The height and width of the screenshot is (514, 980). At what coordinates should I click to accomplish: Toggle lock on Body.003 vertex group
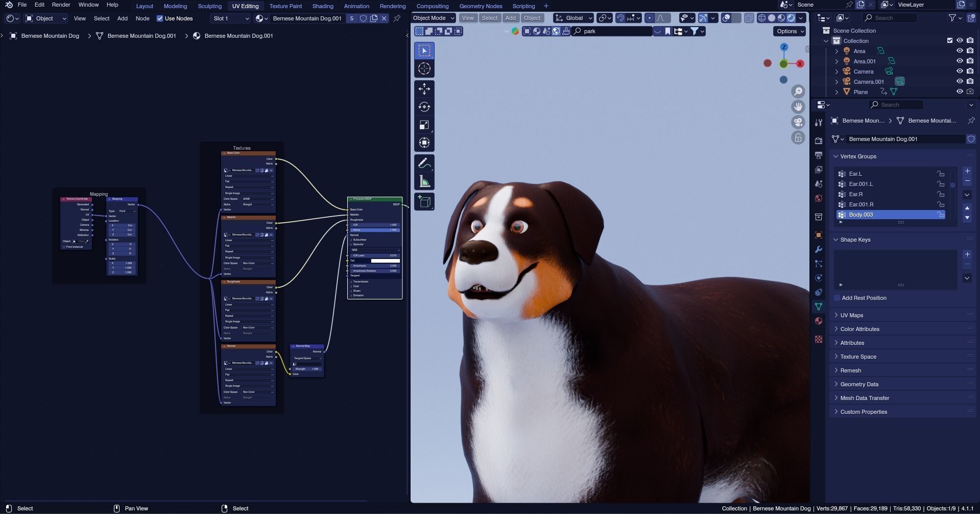(x=940, y=215)
